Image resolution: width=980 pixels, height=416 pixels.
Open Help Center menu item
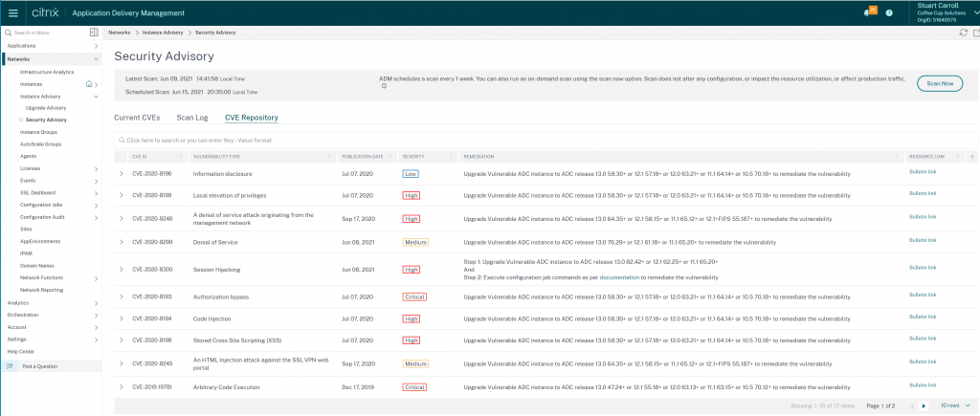[21, 352]
